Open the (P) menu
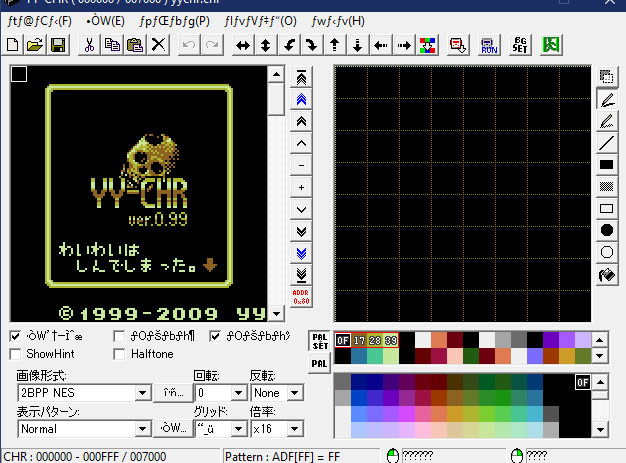The height and width of the screenshot is (463, 626). [174, 21]
